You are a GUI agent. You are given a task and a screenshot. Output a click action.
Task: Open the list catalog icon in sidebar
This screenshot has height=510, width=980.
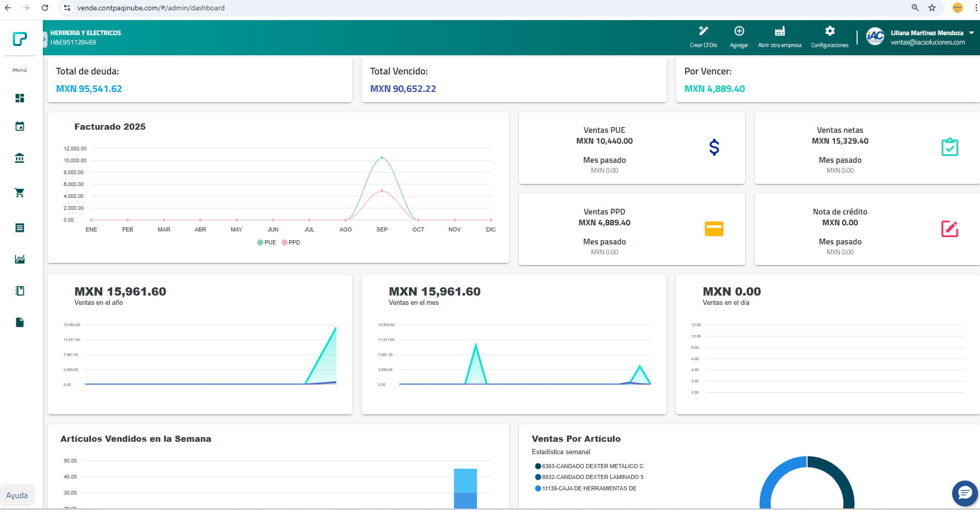[20, 228]
